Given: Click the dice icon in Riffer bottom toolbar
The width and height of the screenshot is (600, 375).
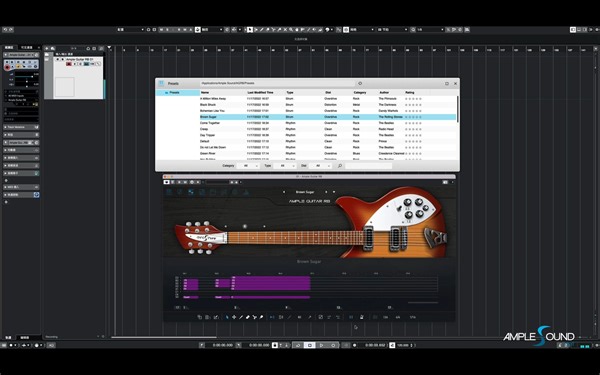Looking at the screenshot, I should pos(321,317).
